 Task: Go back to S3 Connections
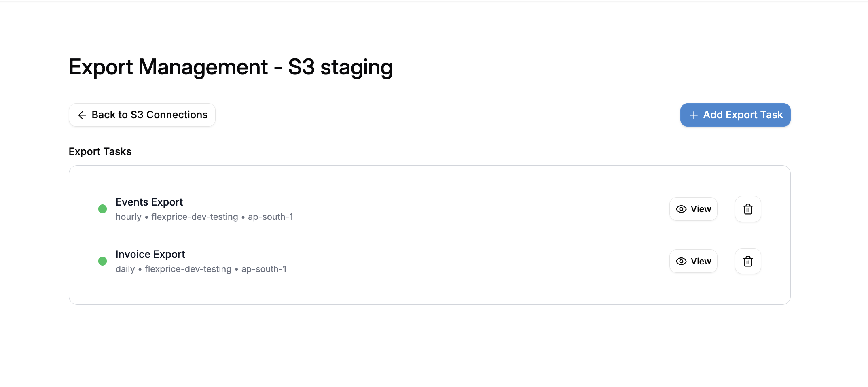[142, 115]
